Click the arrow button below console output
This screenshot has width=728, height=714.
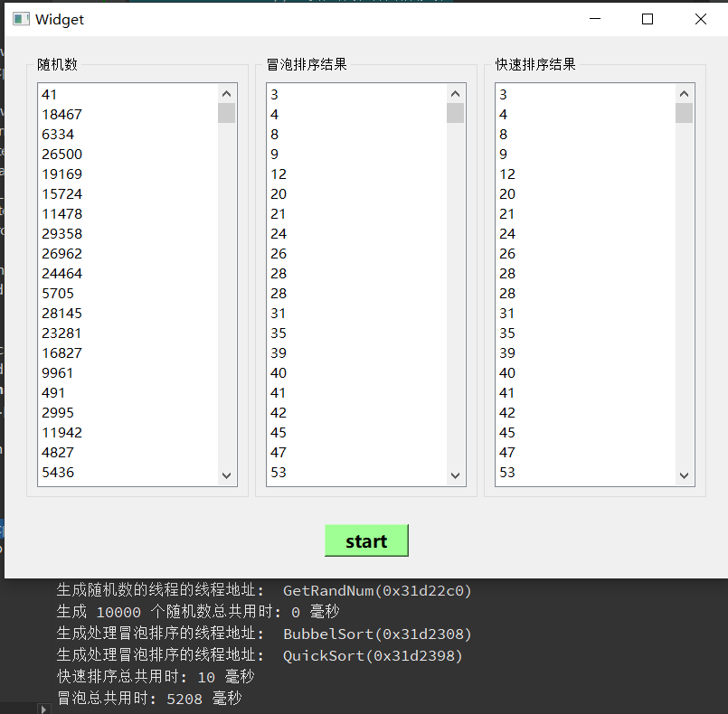click(x=43, y=709)
